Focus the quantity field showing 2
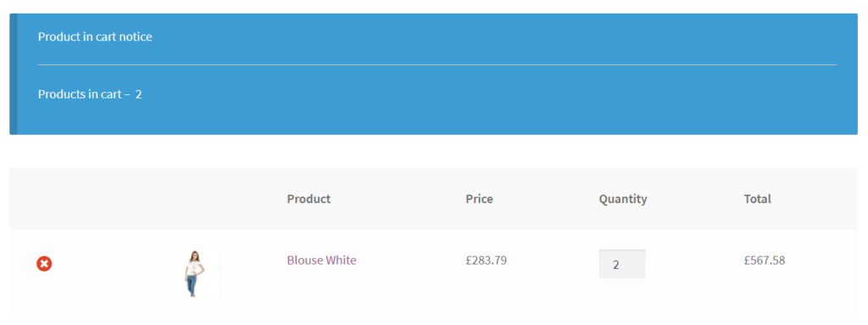Viewport: 868px width, 325px height. coord(621,264)
